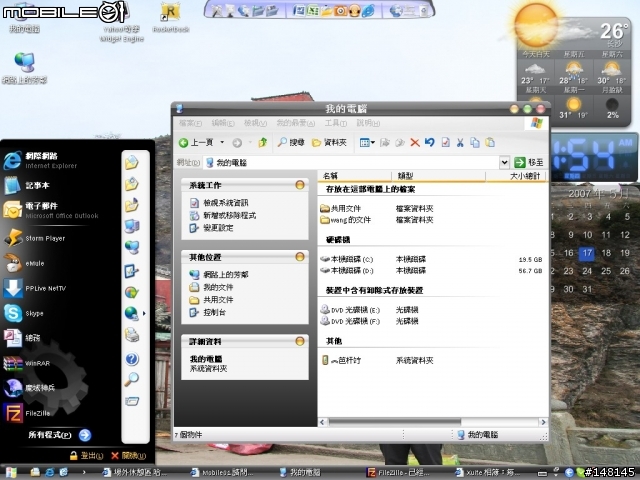The width and height of the screenshot is (640, 480).
Task: Launch 記事本 (Notepad) in the start menu
Action: pos(27,185)
